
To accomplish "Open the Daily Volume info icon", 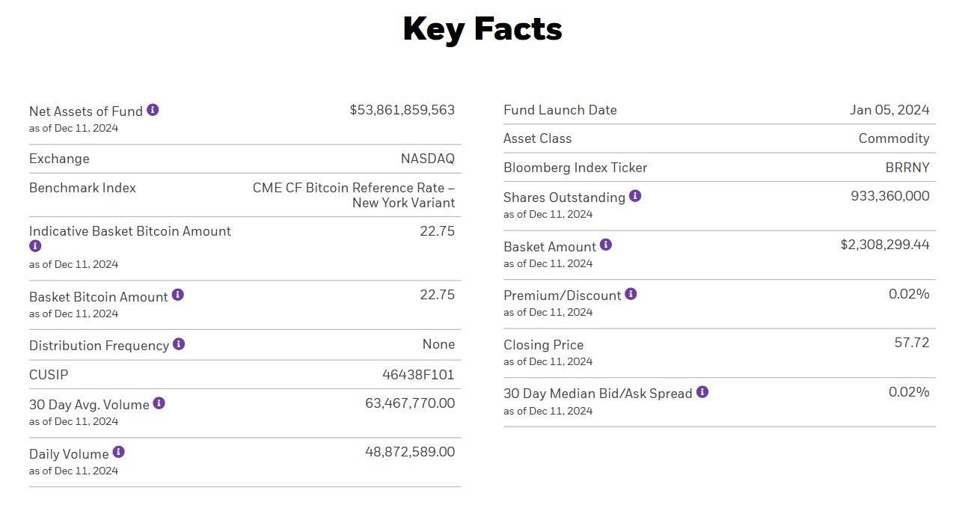I will click(x=119, y=452).
